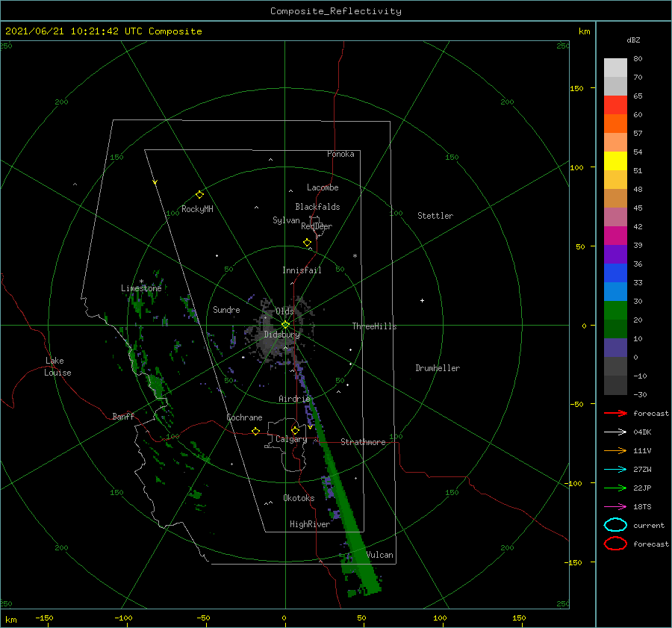Select the yellow 51–54 dBZ swatch
This screenshot has height=628, width=672.
[615, 161]
